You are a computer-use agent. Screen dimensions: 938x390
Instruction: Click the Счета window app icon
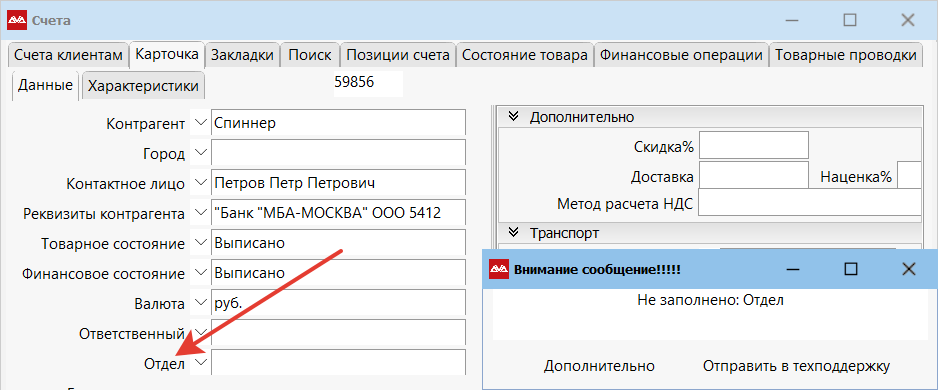16,21
